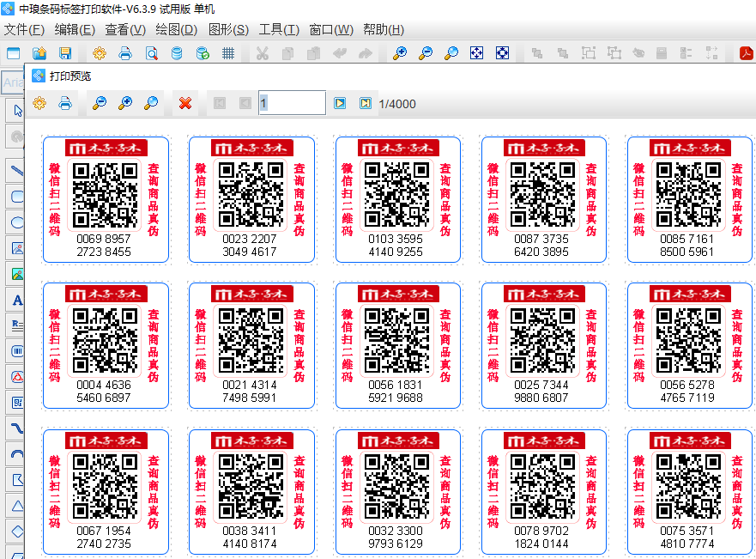The height and width of the screenshot is (559, 756).
Task: Click the print icon in print preview toolbar
Action: (x=65, y=104)
